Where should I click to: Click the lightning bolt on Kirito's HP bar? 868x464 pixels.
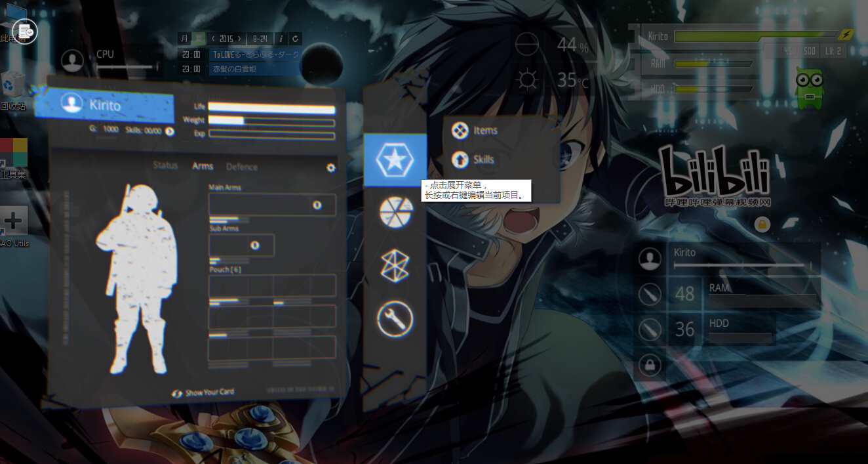(847, 35)
